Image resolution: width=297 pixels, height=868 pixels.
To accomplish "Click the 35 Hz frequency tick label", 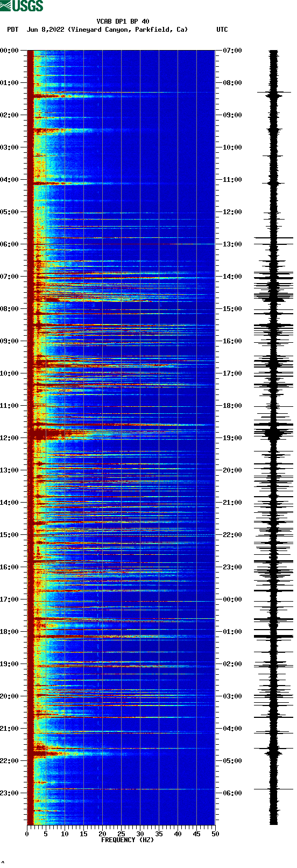I will [159, 834].
